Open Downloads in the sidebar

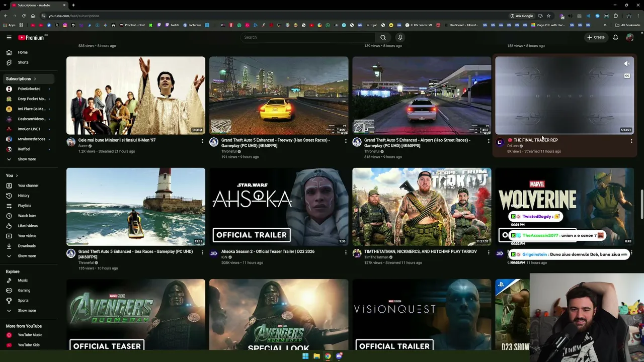28,246
